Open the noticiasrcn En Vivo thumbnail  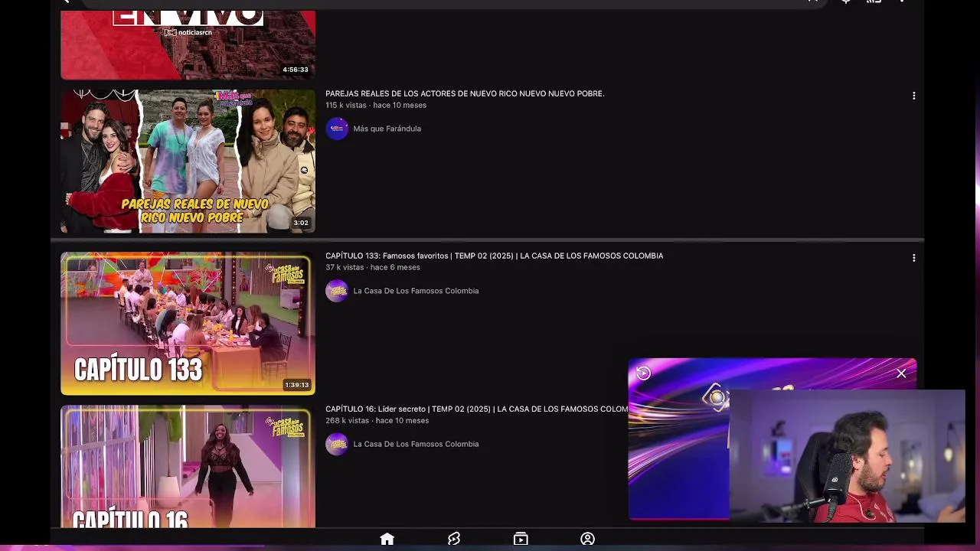coord(188,45)
